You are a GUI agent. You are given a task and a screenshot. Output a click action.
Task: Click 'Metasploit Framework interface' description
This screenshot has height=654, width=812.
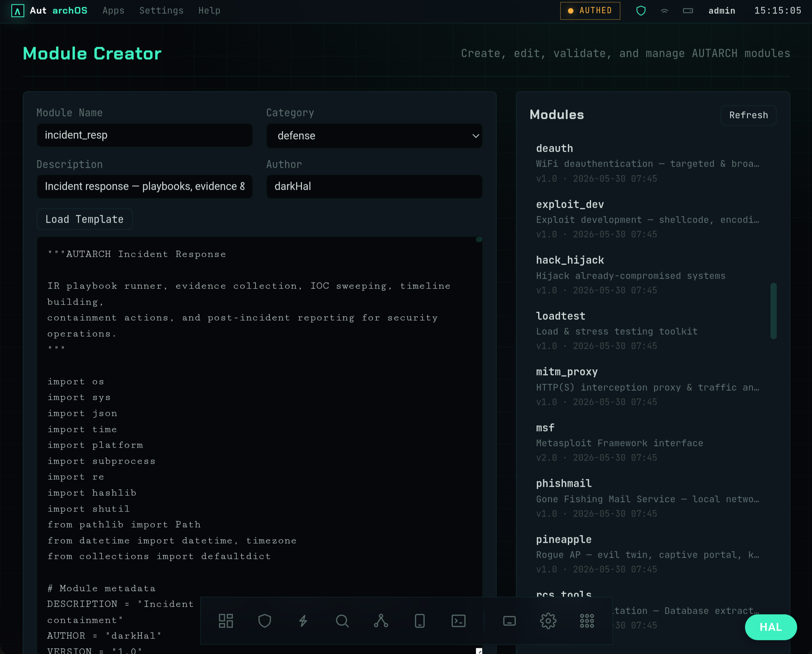pyautogui.click(x=619, y=443)
